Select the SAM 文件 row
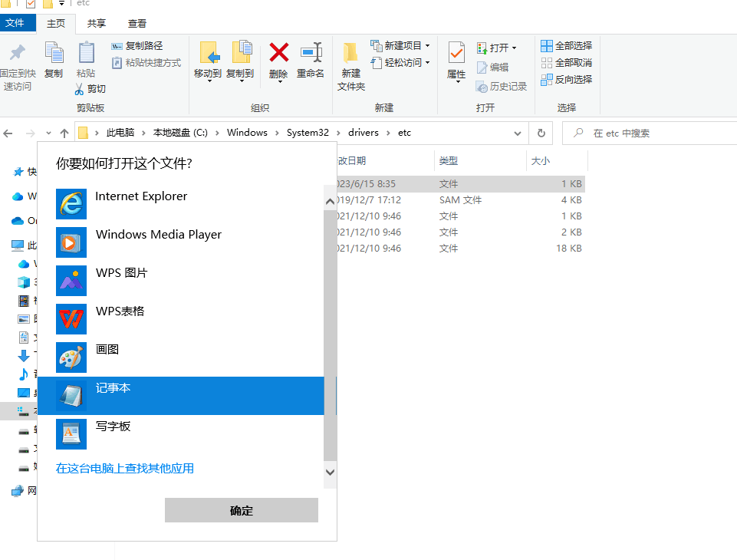This screenshot has height=560, width=737. pyautogui.click(x=461, y=199)
